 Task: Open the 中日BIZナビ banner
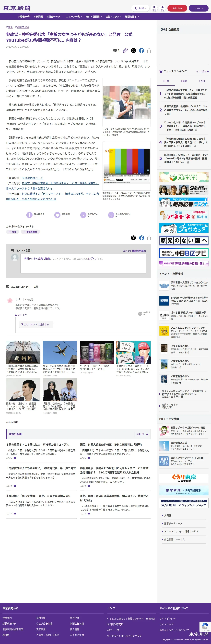[x=184, y=253]
